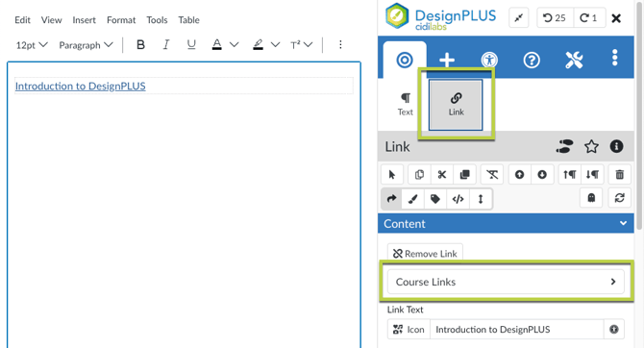Open the Tools menu

[157, 20]
